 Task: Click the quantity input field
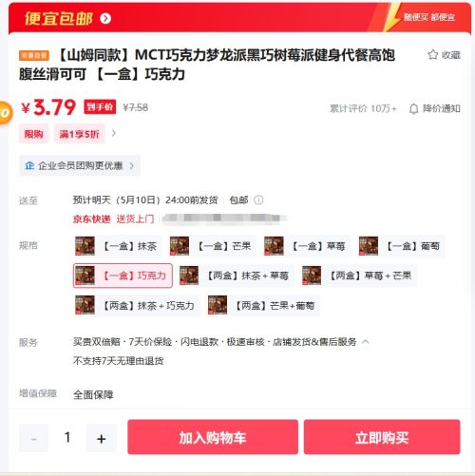[x=67, y=438]
